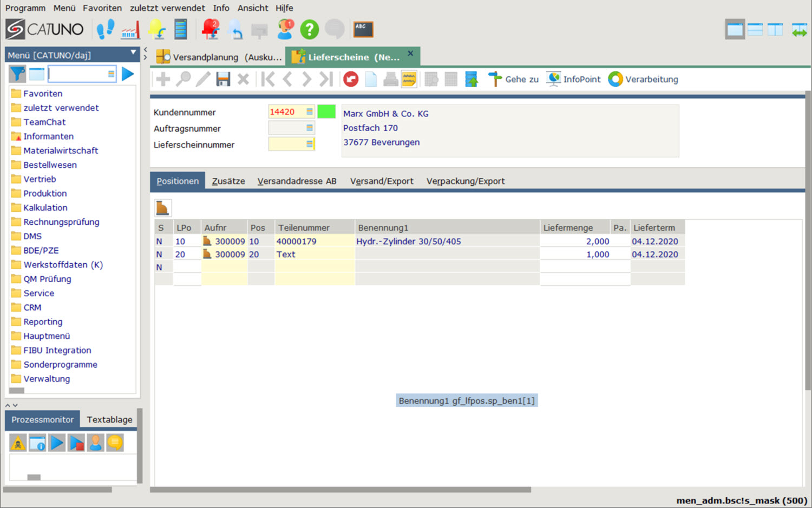Select the single-window layout view toggle
This screenshot has height=508, width=812.
click(735, 29)
